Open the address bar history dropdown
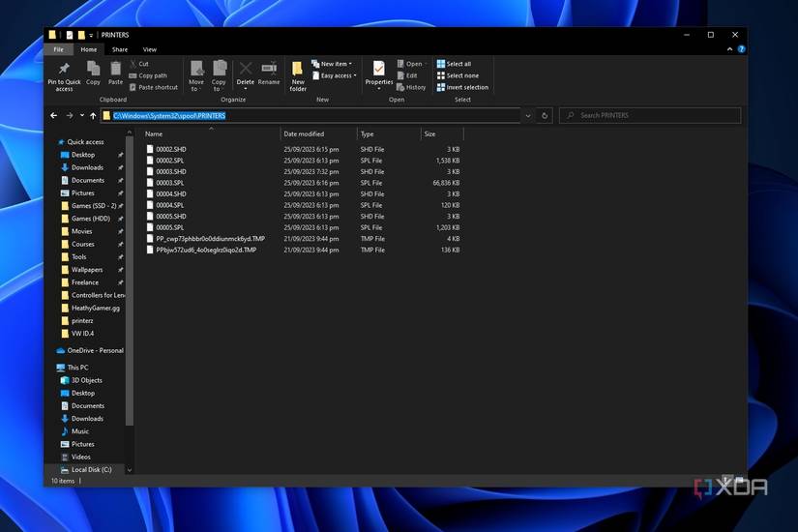Screen dimensions: 798x532 pyautogui.click(x=528, y=115)
